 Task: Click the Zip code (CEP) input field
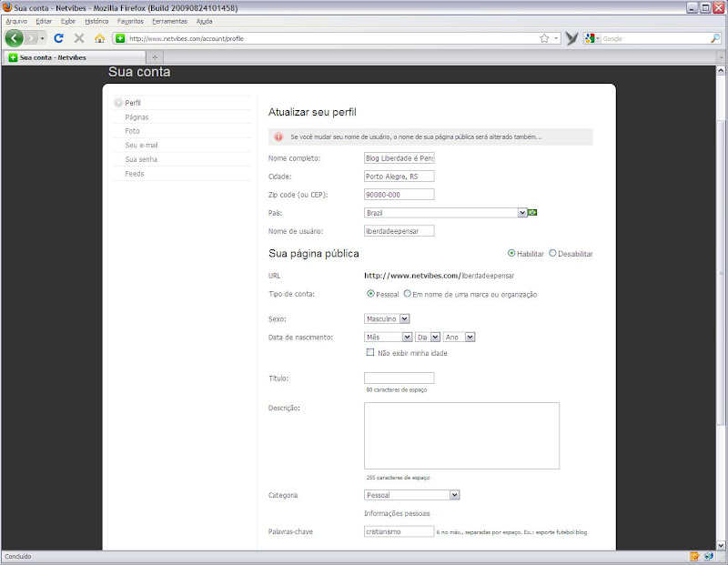(399, 195)
